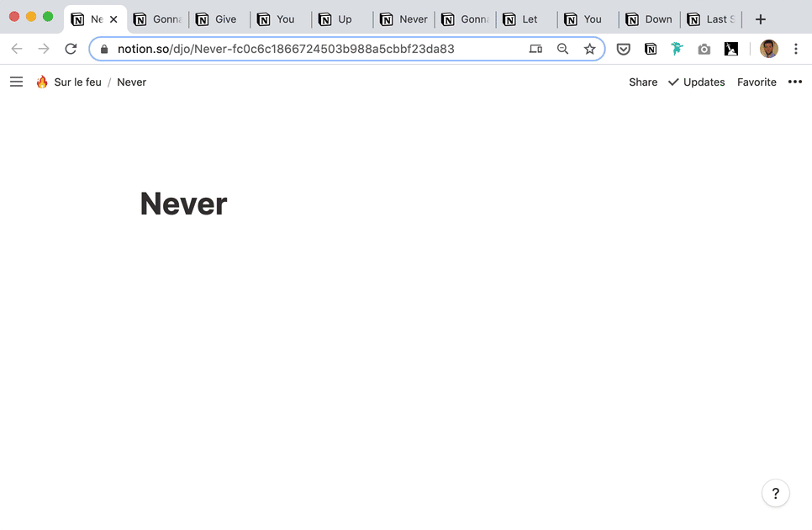This screenshot has width=812, height=530.
Task: Open Chrome's three-dot menu
Action: [x=795, y=49]
